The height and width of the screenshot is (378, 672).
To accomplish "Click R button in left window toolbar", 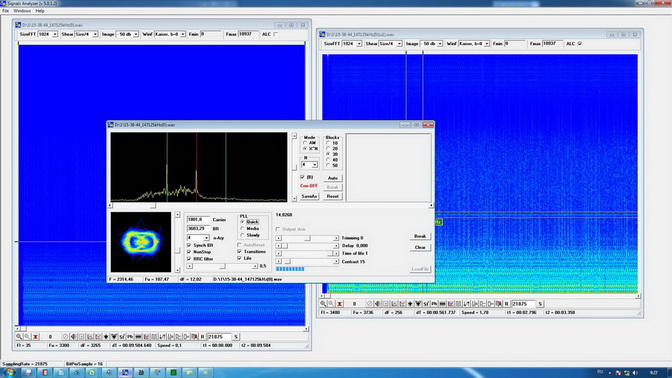I will 203,337.
